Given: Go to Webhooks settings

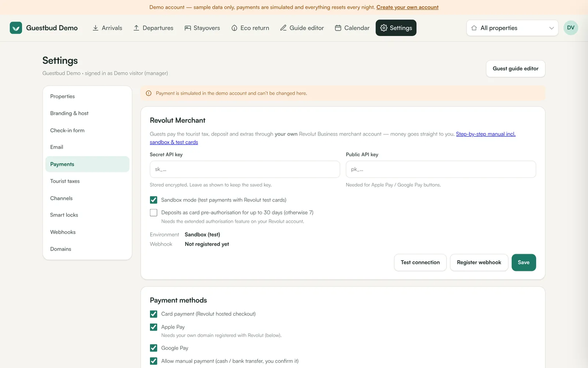Looking at the screenshot, I should tap(87, 232).
